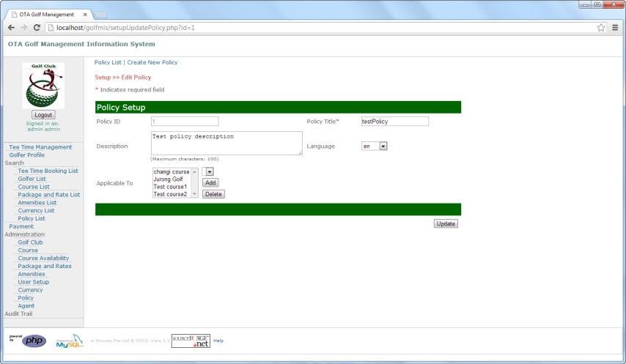This screenshot has width=626, height=364.
Task: Click the Update button
Action: [446, 223]
